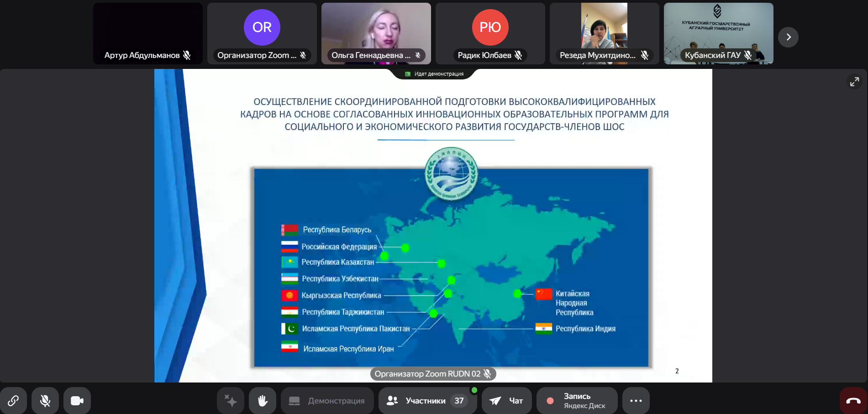Open the Чат chat panel

pyautogui.click(x=506, y=401)
